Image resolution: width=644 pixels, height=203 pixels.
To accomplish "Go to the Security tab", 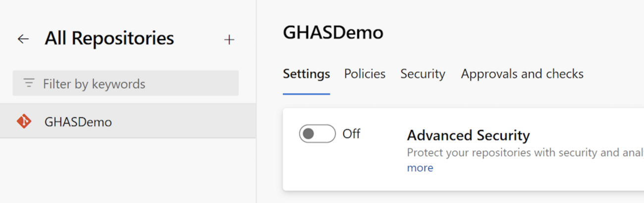I will (x=423, y=74).
